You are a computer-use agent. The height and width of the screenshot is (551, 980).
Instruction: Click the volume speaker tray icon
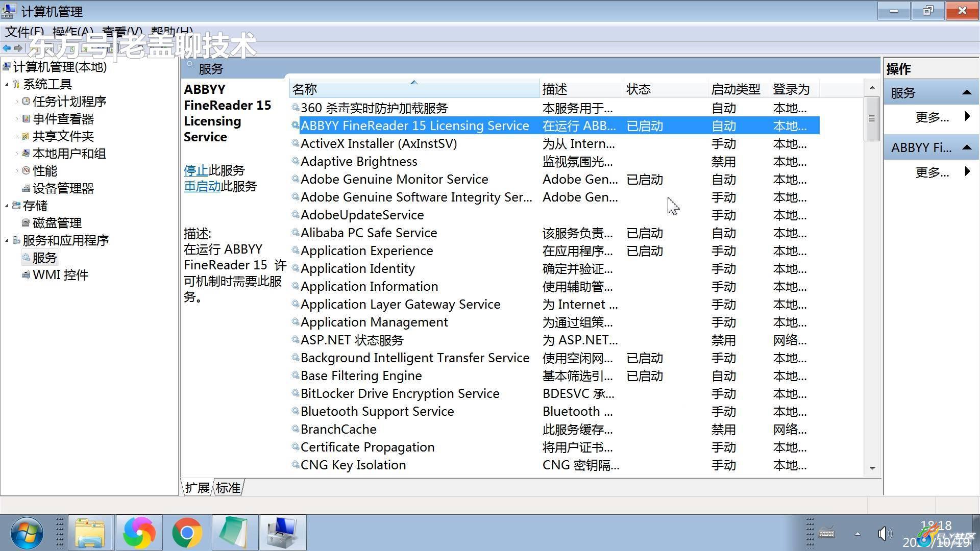point(885,534)
